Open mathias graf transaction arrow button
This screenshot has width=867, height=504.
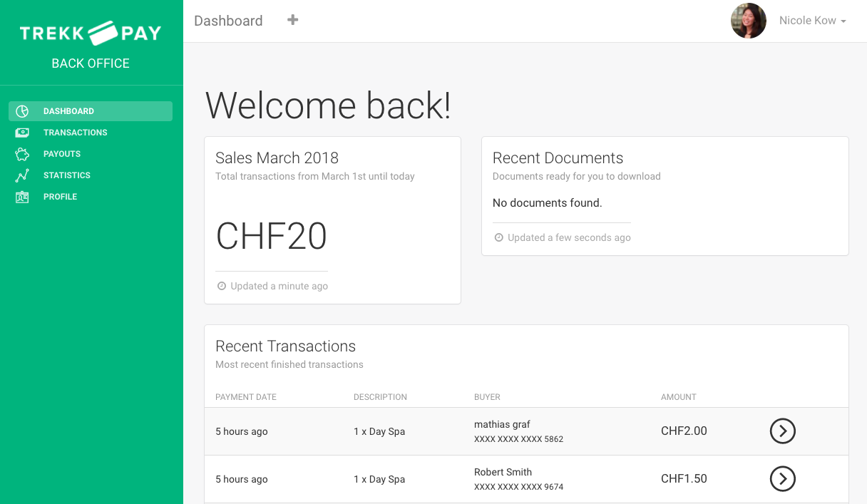pos(782,431)
